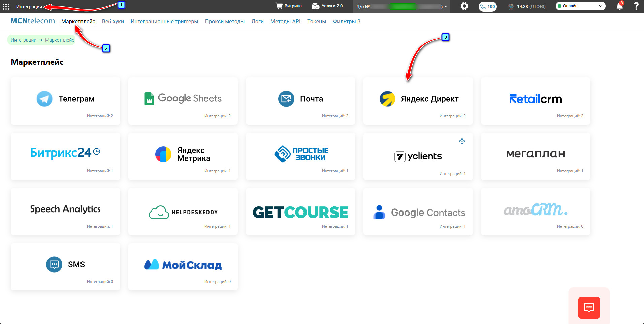This screenshot has width=644, height=324.
Task: Click 'Интеграций: 1' under Google Contacts
Action: pos(453,226)
